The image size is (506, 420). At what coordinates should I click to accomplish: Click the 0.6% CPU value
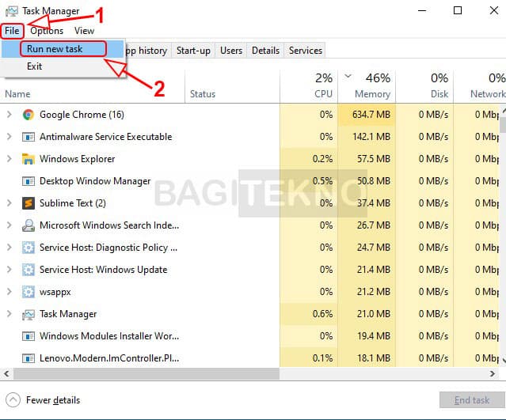(322, 314)
